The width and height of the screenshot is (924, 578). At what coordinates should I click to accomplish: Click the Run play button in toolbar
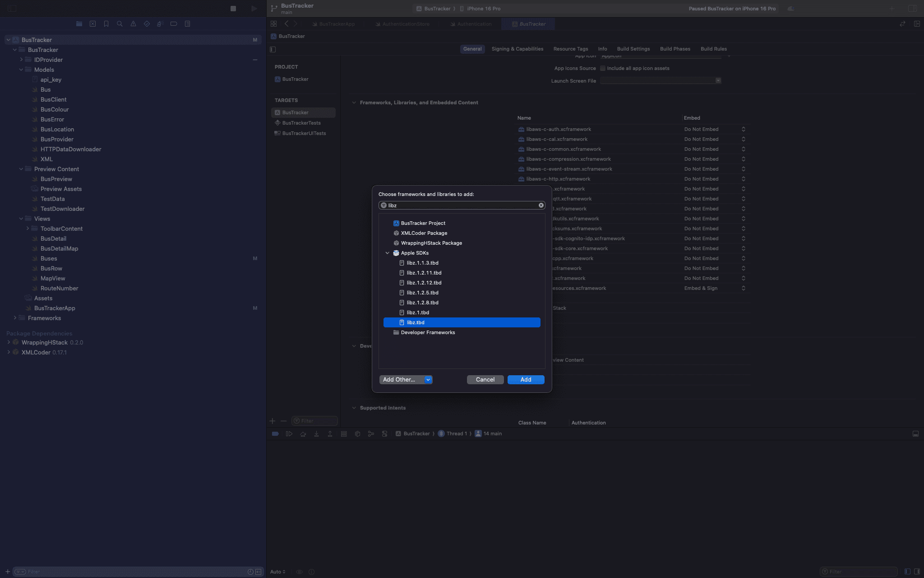(254, 9)
